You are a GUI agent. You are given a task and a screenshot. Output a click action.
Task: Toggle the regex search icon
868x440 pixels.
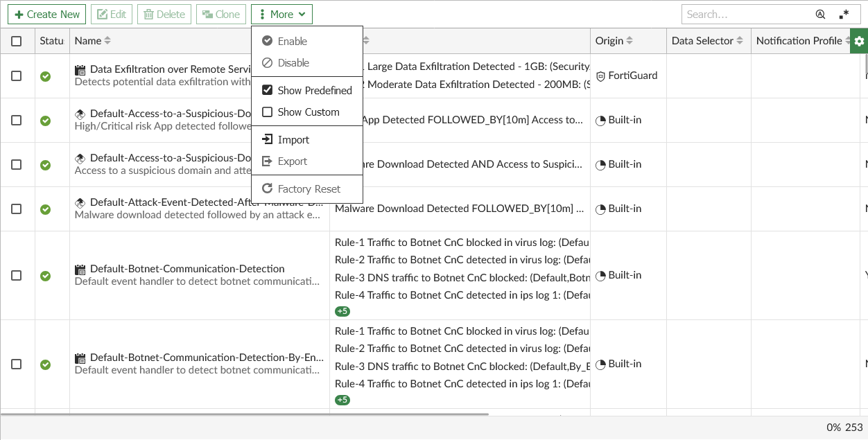pos(844,14)
